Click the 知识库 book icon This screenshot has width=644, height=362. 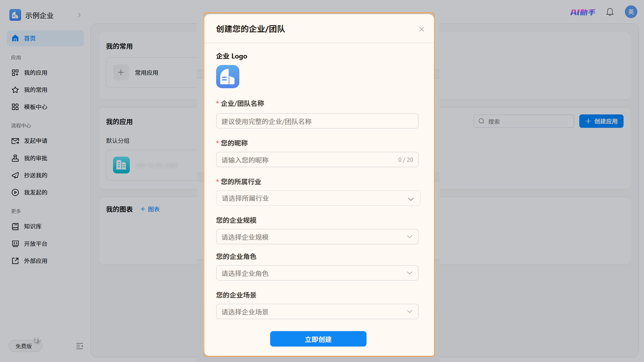coord(15,226)
